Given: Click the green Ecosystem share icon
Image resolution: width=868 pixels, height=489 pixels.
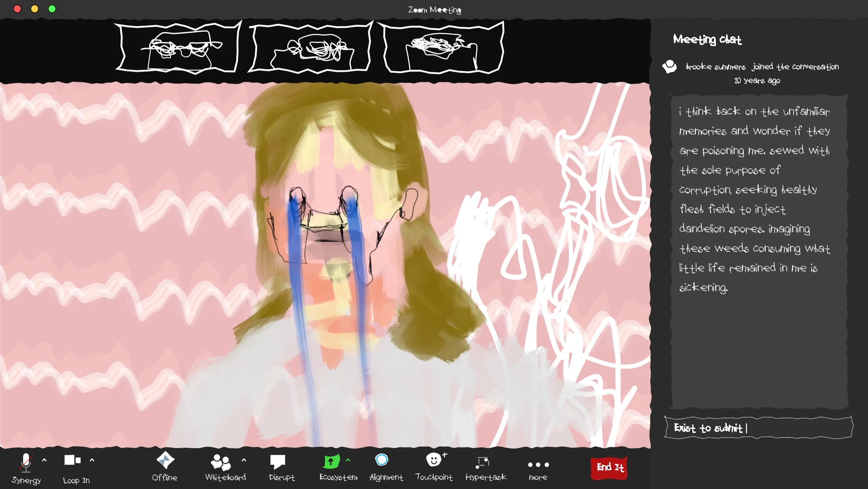Looking at the screenshot, I should (331, 461).
